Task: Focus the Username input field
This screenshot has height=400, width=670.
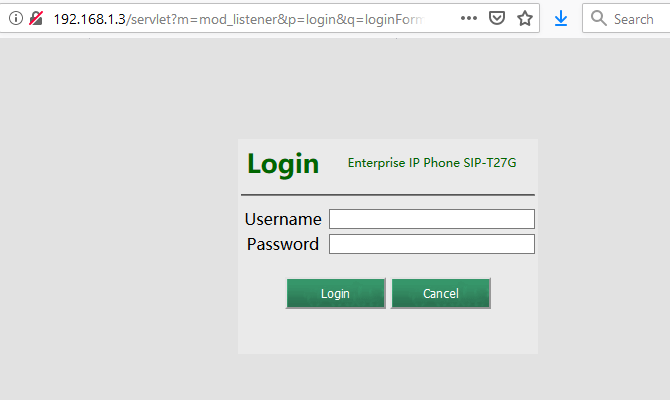Action: [432, 219]
